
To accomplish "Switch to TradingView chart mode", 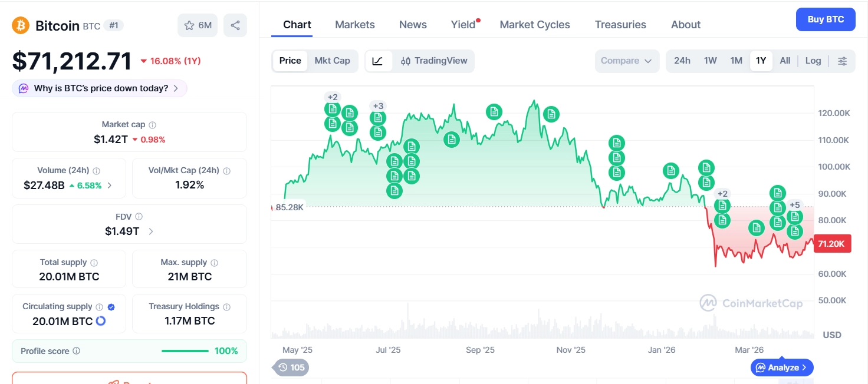I will pos(434,61).
